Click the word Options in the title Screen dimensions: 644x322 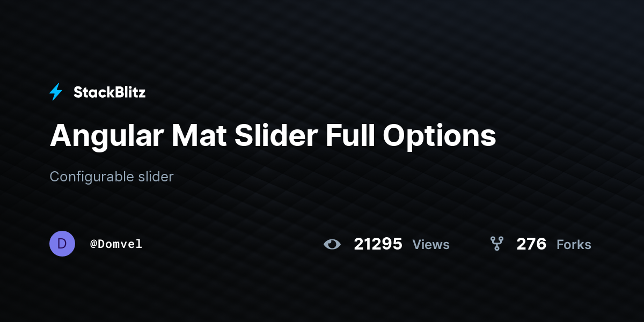[x=440, y=137]
